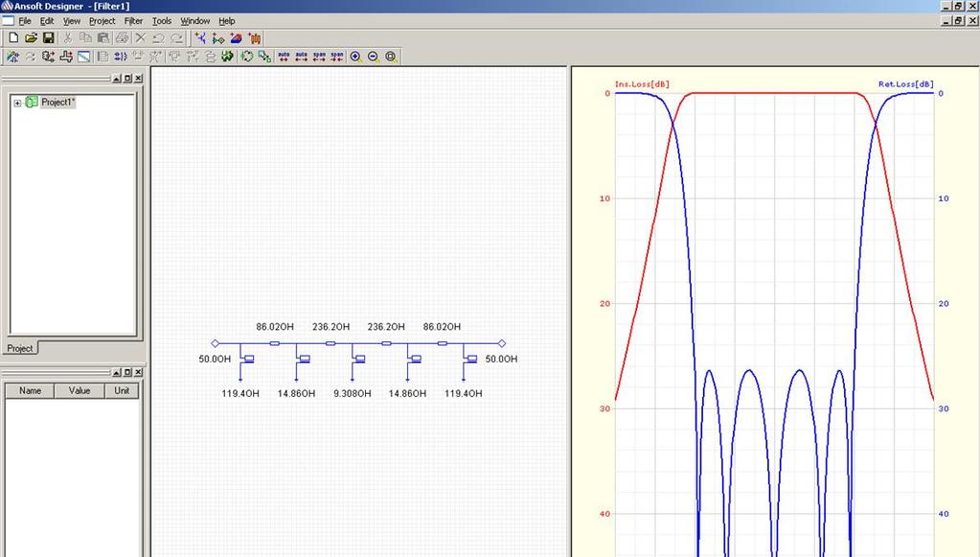Click the filter-shape outline icon in second toolbar
This screenshot has width=980, height=557.
pyautogui.click(x=66, y=57)
